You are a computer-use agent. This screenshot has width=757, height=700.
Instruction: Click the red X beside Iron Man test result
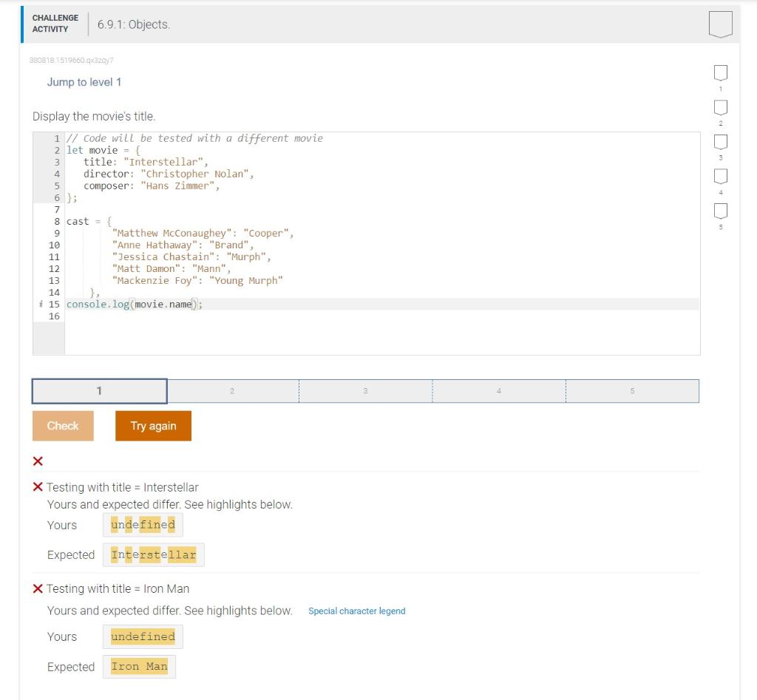pyautogui.click(x=37, y=588)
